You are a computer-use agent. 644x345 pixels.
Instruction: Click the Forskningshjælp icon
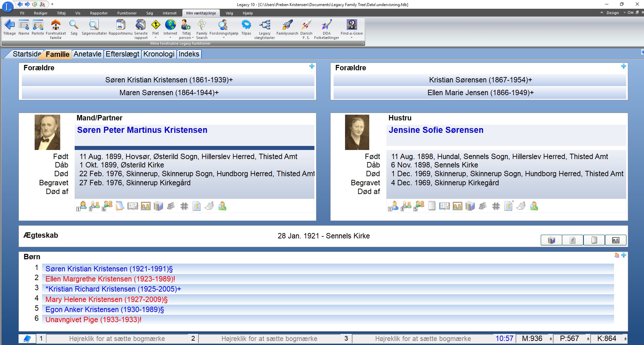point(223,25)
